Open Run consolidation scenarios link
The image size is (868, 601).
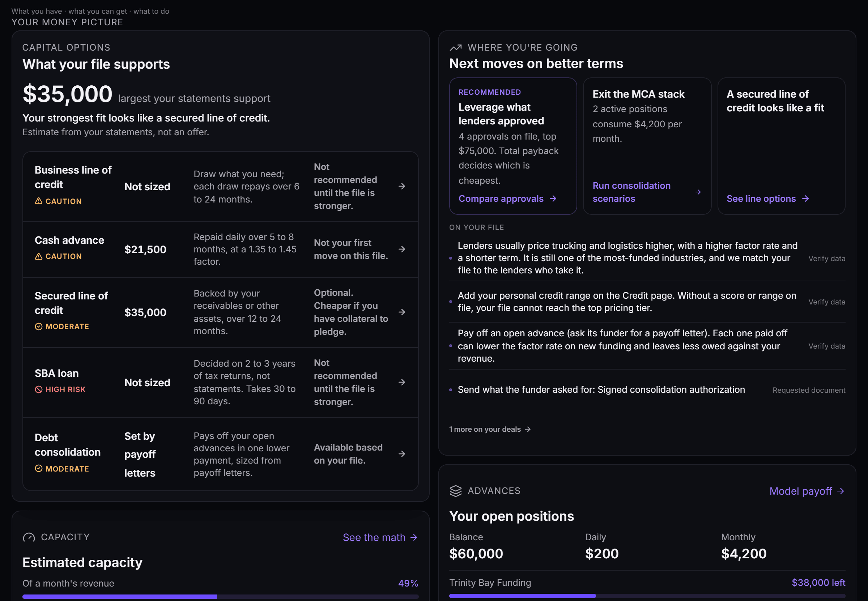(x=647, y=192)
